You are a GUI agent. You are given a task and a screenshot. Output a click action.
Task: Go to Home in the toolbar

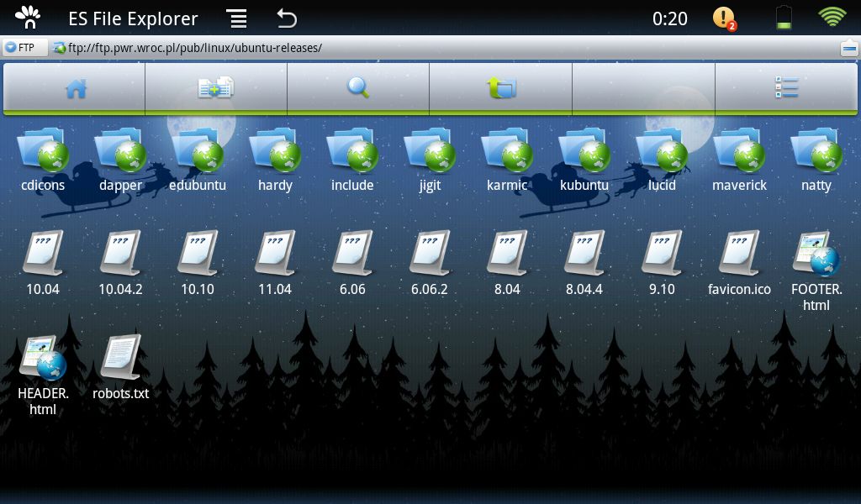pos(75,88)
